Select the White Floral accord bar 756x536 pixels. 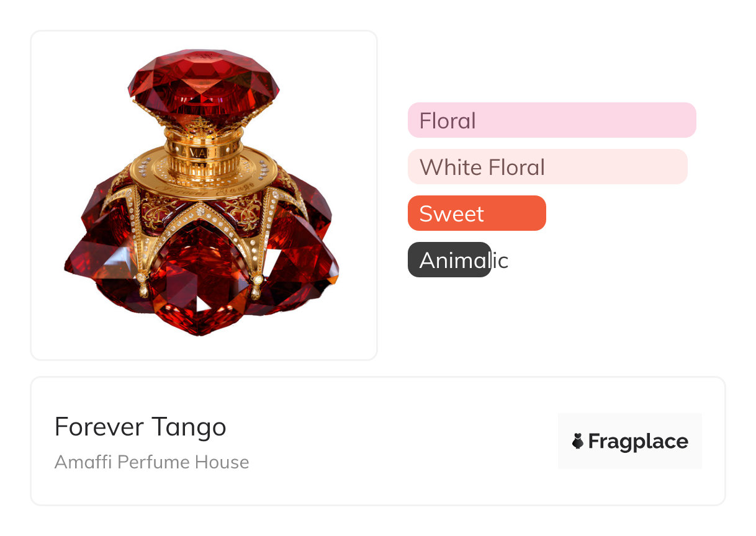coord(547,167)
